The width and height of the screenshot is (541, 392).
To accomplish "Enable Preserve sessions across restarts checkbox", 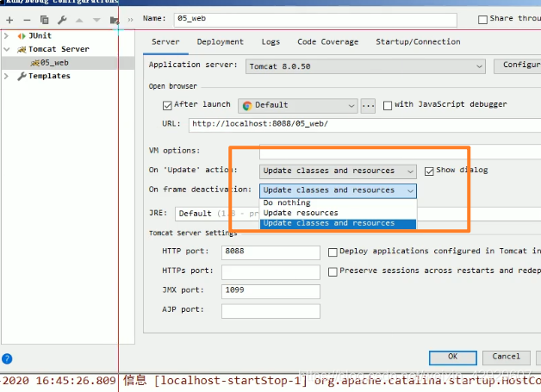I will pos(333,272).
